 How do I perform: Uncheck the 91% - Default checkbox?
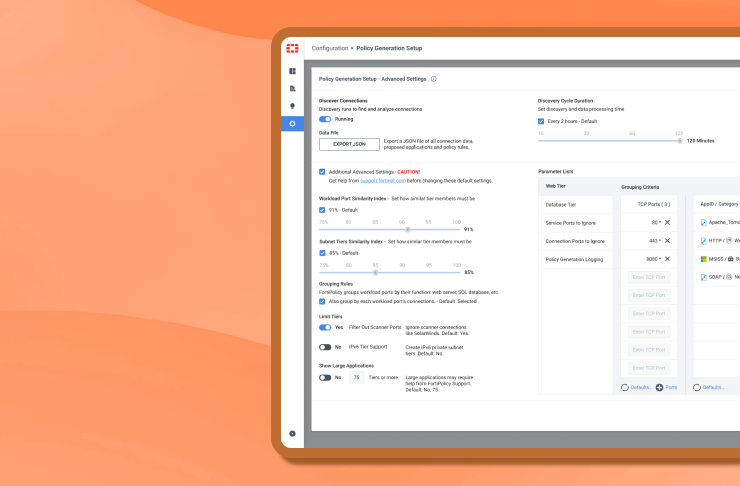(x=322, y=210)
